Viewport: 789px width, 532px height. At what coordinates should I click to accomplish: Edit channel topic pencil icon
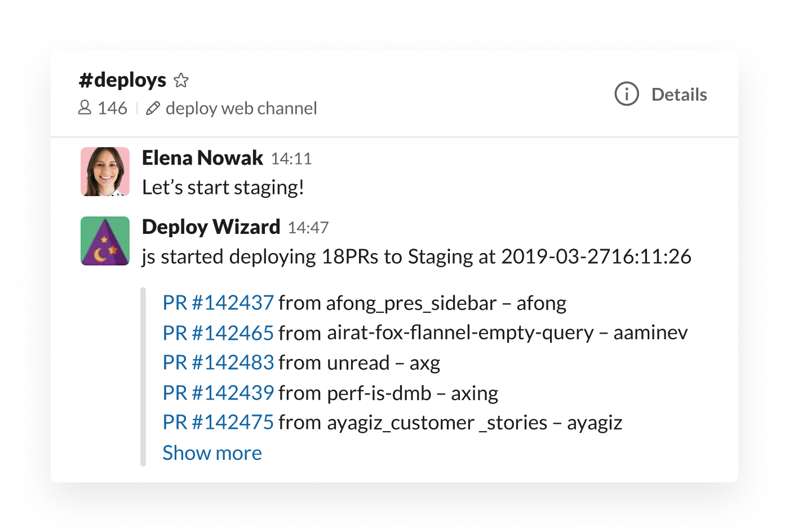153,108
